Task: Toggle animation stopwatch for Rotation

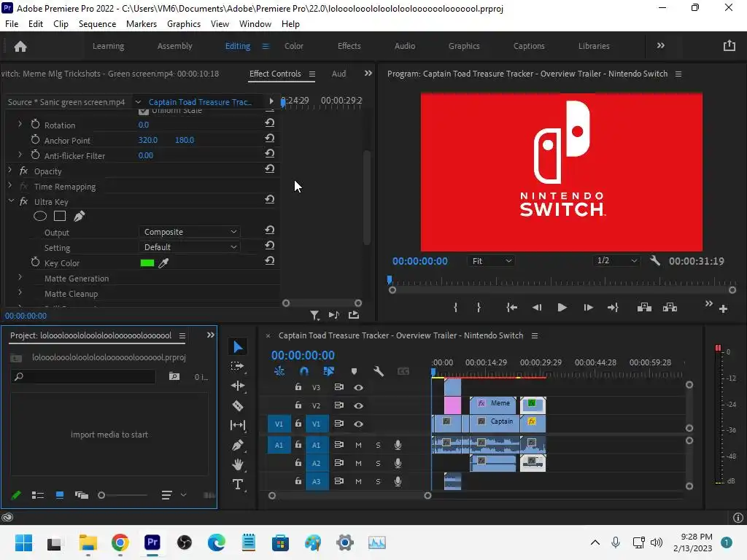Action: pyautogui.click(x=35, y=124)
